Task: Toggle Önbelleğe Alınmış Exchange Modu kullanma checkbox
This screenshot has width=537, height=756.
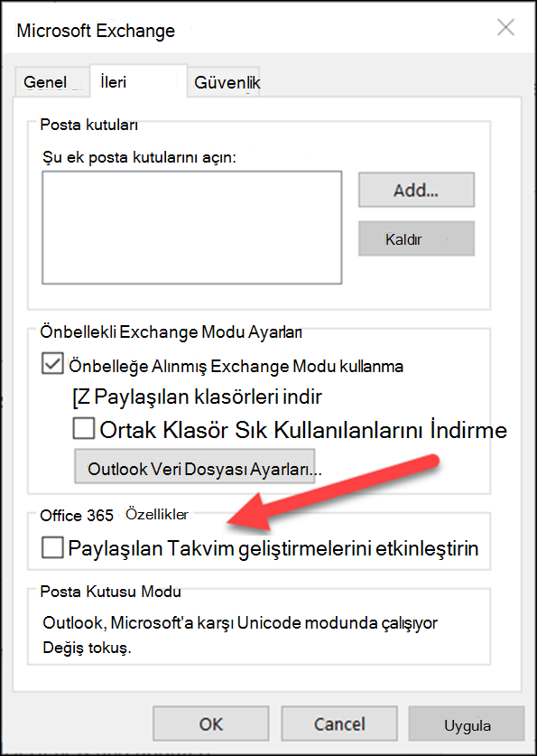Action: coord(52,363)
